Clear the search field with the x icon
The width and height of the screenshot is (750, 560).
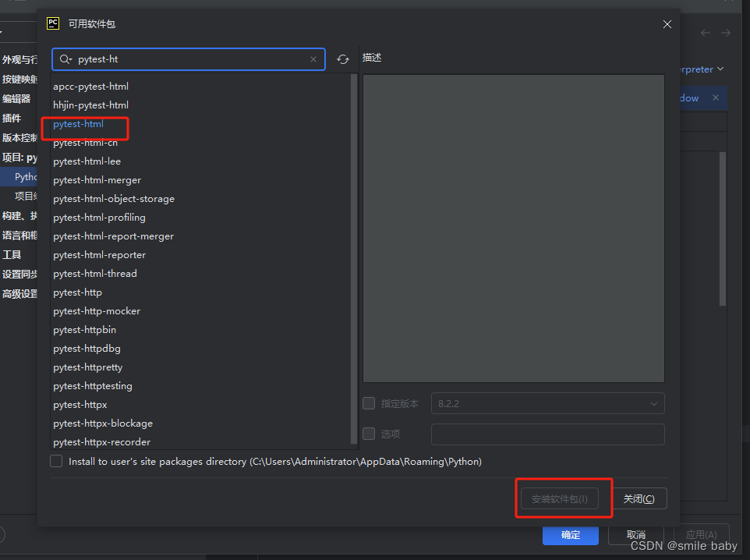pos(313,59)
